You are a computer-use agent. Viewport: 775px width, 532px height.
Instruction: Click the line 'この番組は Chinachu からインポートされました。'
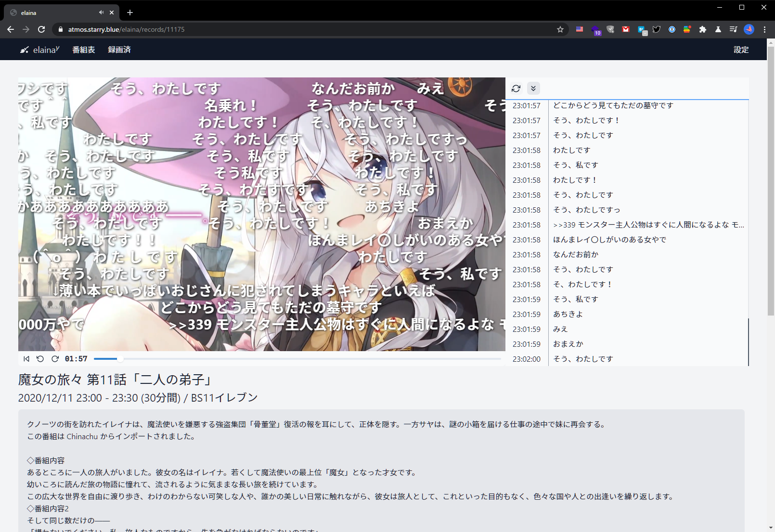pyautogui.click(x=111, y=436)
